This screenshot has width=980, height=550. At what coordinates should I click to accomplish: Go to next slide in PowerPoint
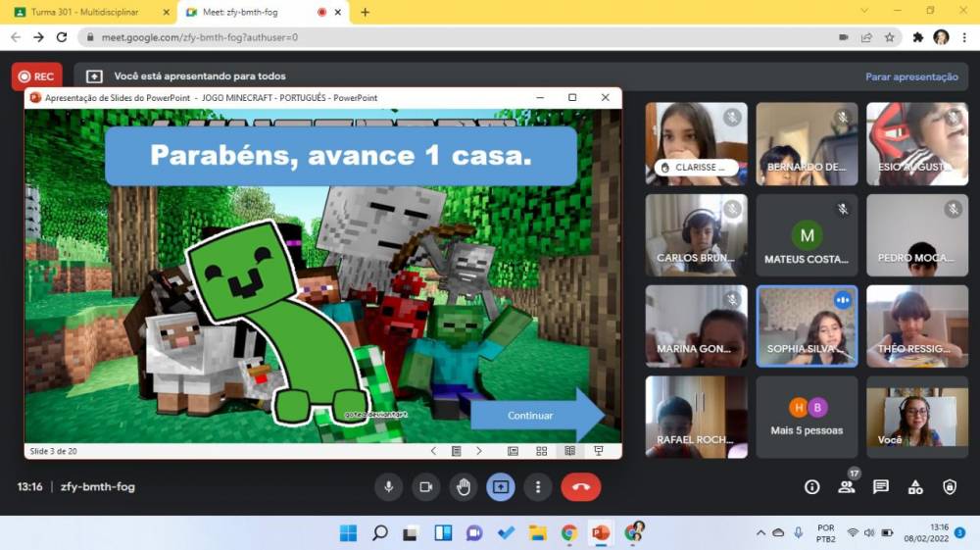click(478, 451)
